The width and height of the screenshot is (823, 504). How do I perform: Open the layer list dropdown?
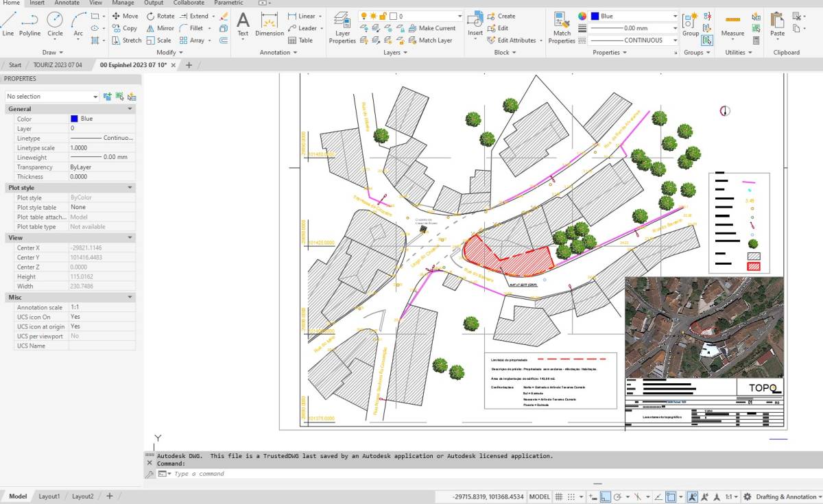coord(411,16)
